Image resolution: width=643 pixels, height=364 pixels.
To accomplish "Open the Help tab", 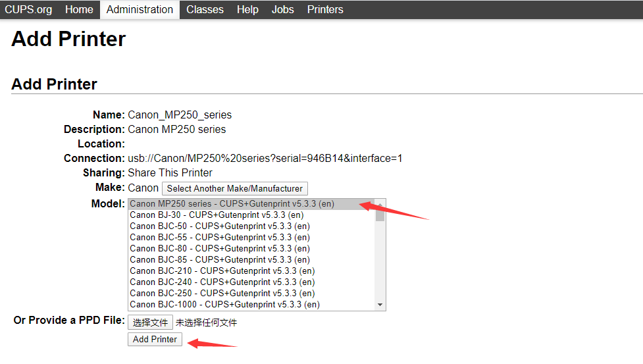I will pyautogui.click(x=247, y=9).
